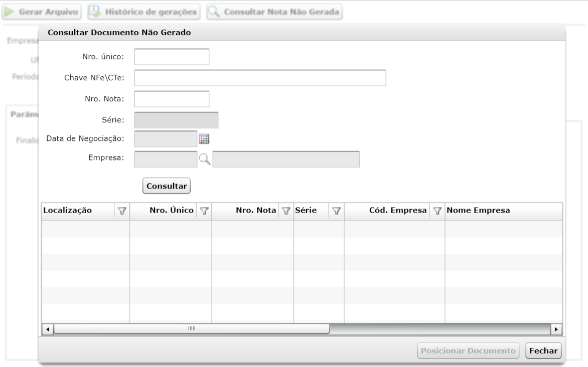Click the Data de Negociação date field
Image resolution: width=588 pixels, height=367 pixels.
point(166,139)
